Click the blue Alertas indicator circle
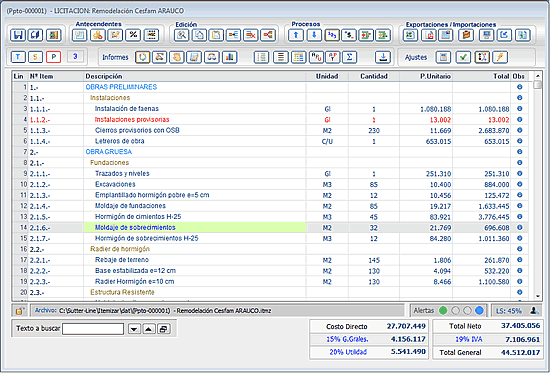The image size is (550, 373). coord(479,311)
